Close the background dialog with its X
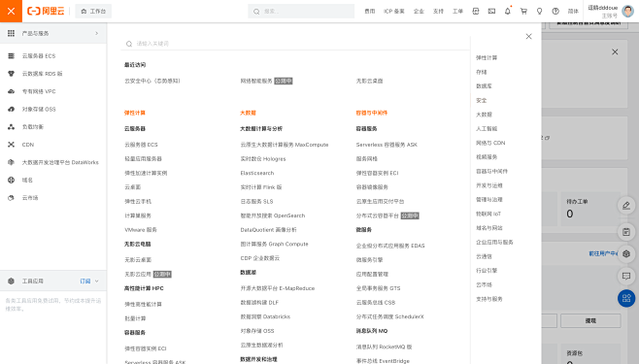The image size is (639, 364). coord(615,51)
